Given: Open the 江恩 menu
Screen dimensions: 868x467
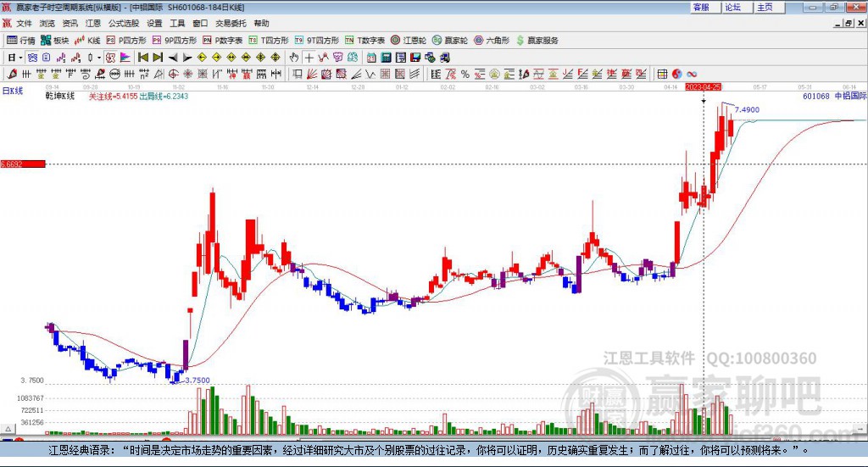Looking at the screenshot, I should pyautogui.click(x=93, y=23).
